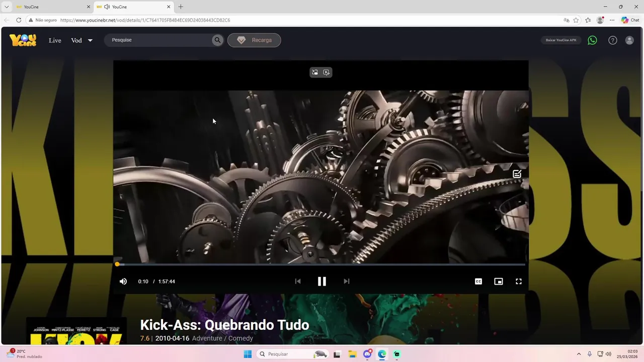The image size is (644, 362).
Task: Open the Vod menu
Action: pyautogui.click(x=76, y=40)
